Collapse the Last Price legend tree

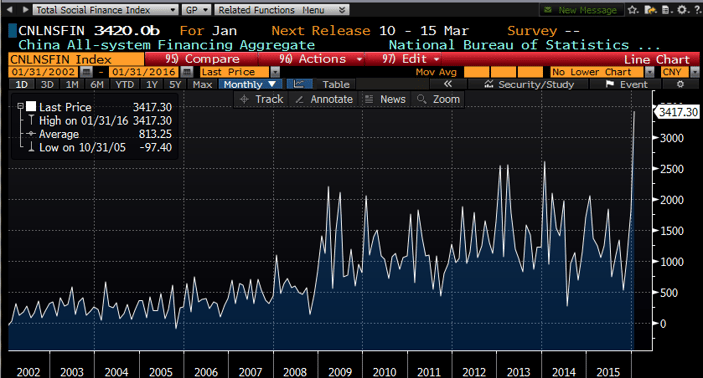coord(20,106)
